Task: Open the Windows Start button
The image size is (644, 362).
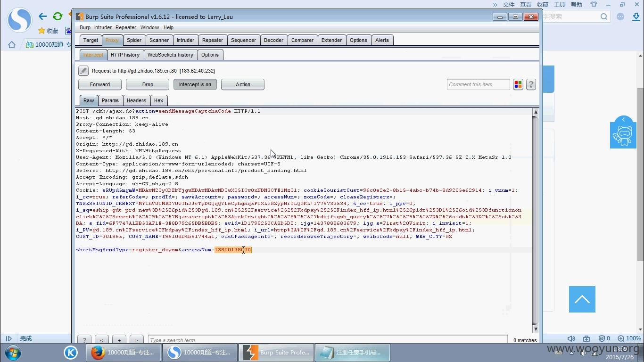Action: pyautogui.click(x=13, y=353)
